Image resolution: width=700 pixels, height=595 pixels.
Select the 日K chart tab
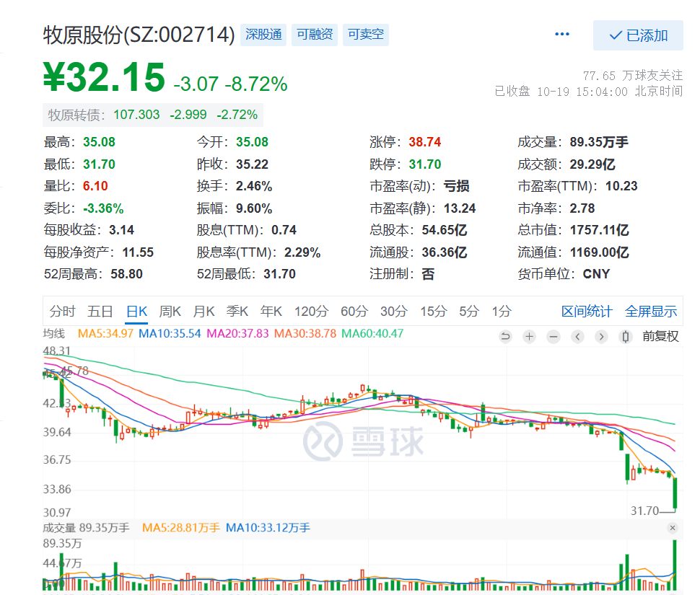(x=136, y=311)
